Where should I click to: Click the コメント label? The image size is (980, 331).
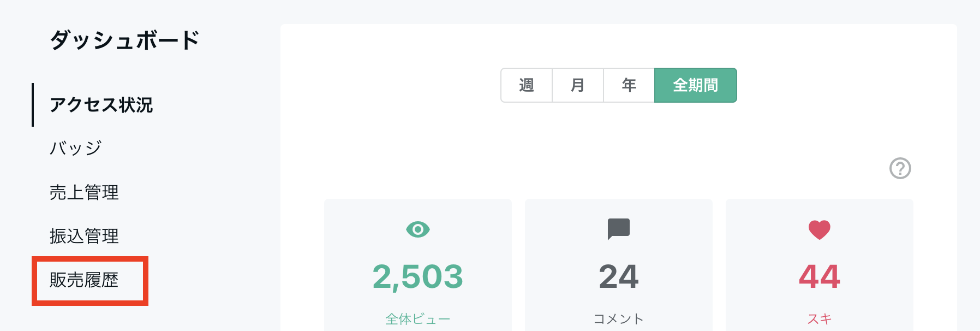[x=619, y=319]
